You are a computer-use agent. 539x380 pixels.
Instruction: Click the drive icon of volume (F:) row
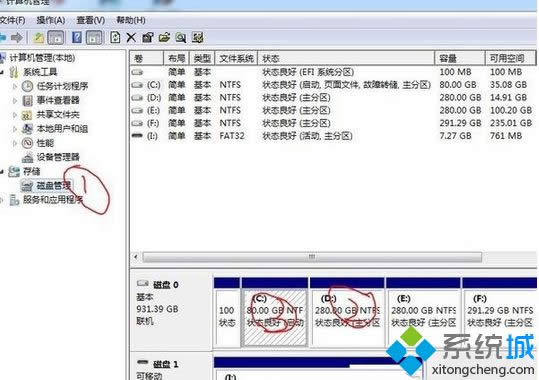tap(137, 123)
